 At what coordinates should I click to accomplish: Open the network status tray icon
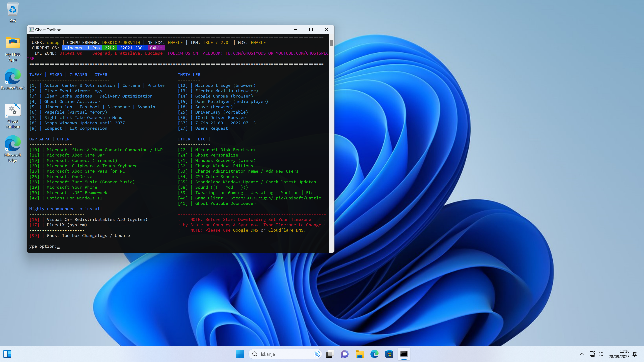coord(592,354)
